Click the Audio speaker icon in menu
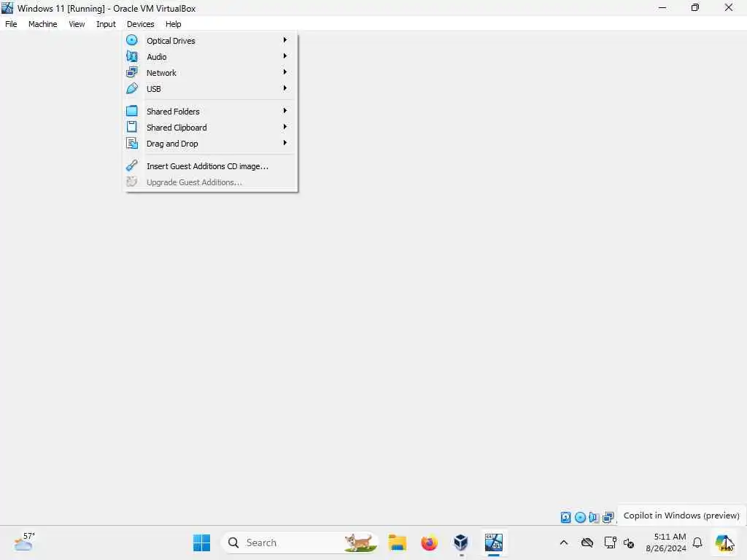 132,57
